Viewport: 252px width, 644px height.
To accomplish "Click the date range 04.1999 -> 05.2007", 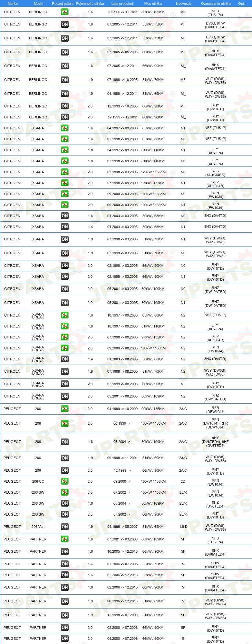I will (122, 527).
